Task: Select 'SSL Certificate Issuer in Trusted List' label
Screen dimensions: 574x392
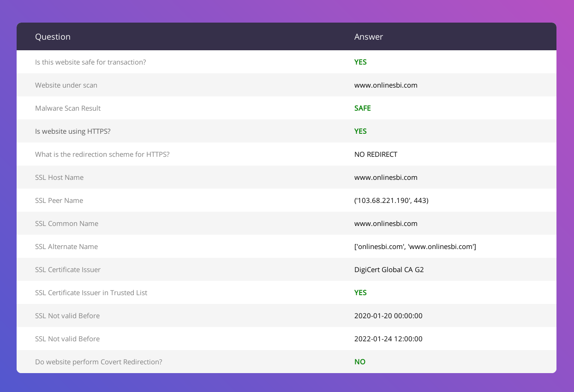Action: 91,292
